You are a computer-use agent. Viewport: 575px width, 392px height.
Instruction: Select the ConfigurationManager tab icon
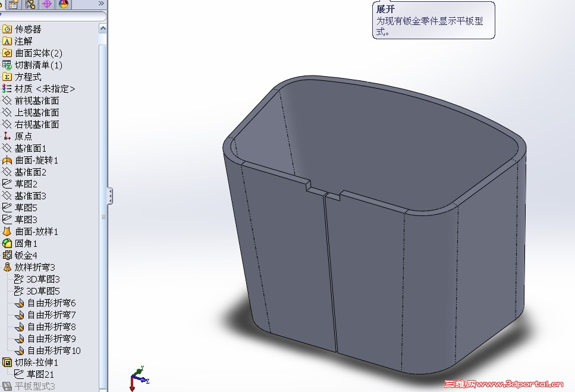coord(31,5)
